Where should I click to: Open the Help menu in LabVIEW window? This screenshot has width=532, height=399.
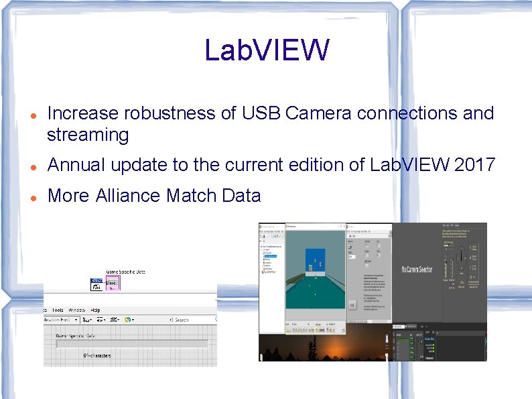point(95,310)
